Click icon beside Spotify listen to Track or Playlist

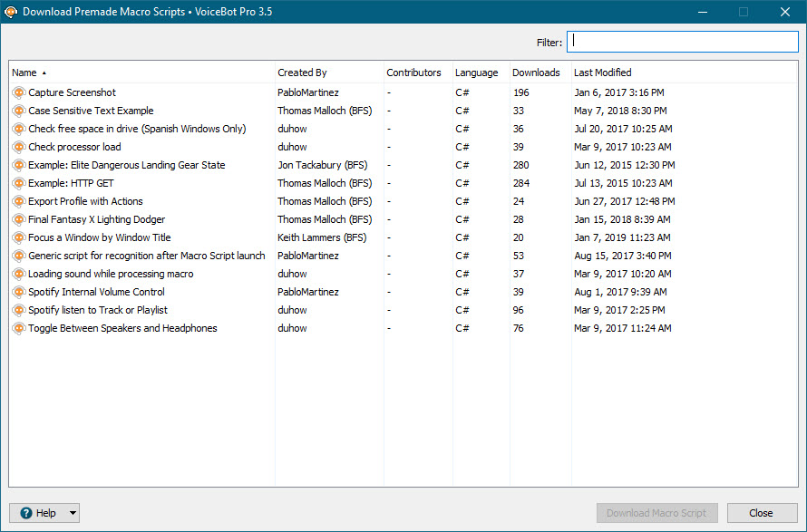pos(18,310)
